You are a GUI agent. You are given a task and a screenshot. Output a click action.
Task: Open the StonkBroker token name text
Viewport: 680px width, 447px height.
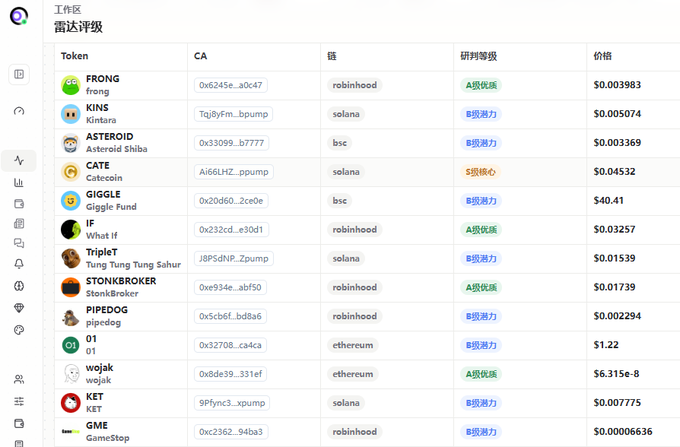pyautogui.click(x=112, y=294)
